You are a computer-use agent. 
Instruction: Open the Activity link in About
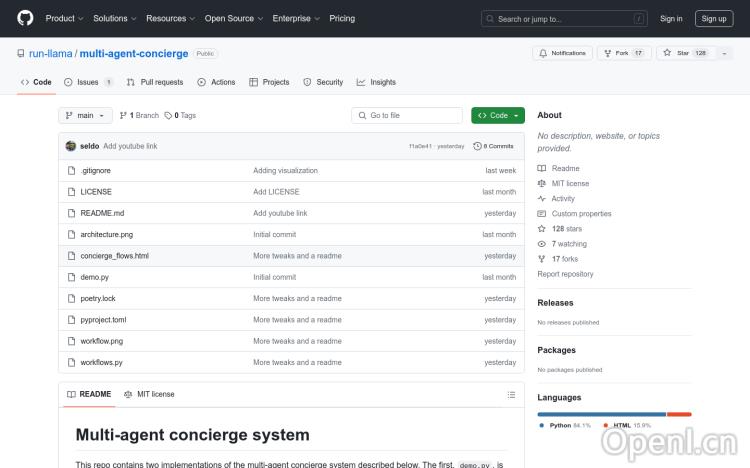[563, 198]
